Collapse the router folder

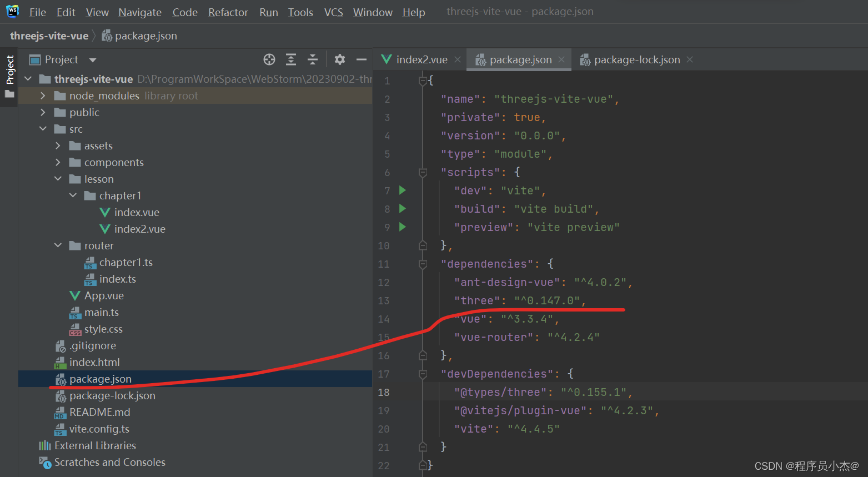click(x=58, y=245)
